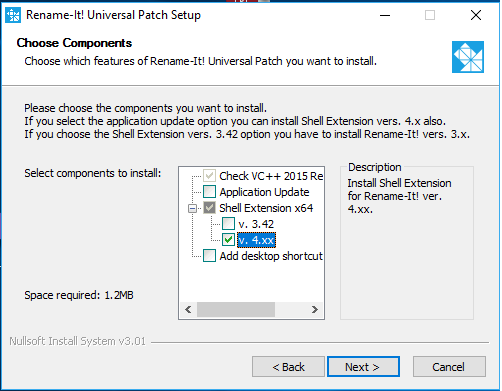Click the scroll right arrow in components list
This screenshot has height=391, width=502.
point(315,309)
